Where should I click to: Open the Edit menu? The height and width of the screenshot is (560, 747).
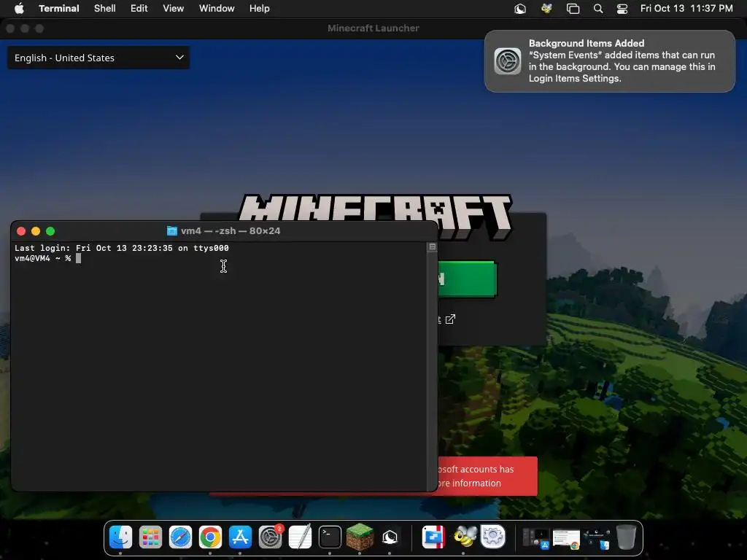point(139,9)
